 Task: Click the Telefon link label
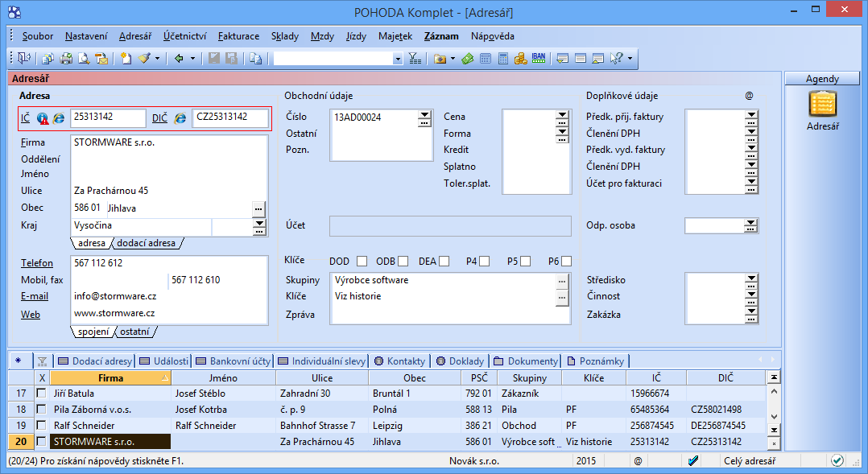(x=37, y=263)
